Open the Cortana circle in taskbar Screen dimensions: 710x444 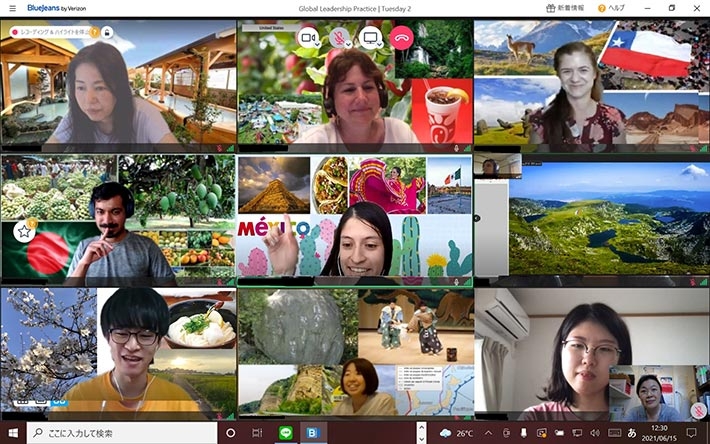(230, 433)
